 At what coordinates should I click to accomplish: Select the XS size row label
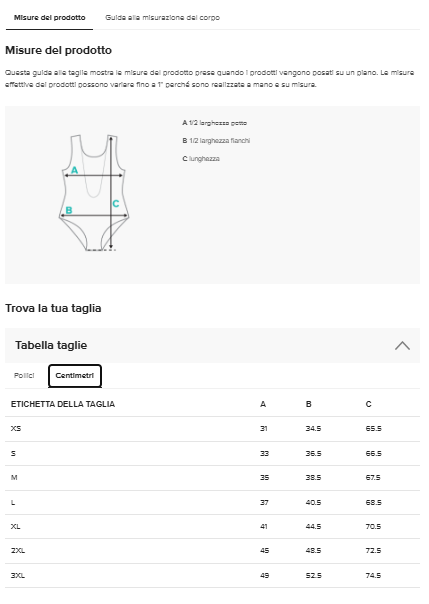16,429
